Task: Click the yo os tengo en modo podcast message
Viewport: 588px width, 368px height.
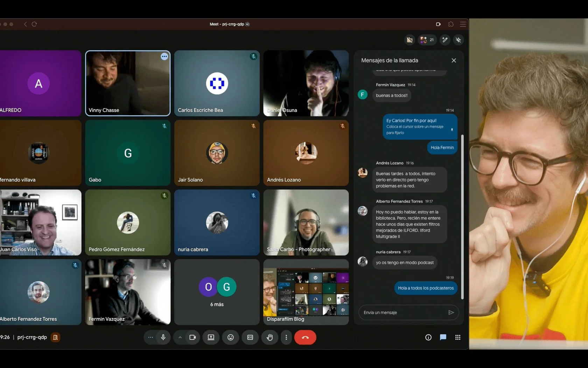Action: [405, 263]
